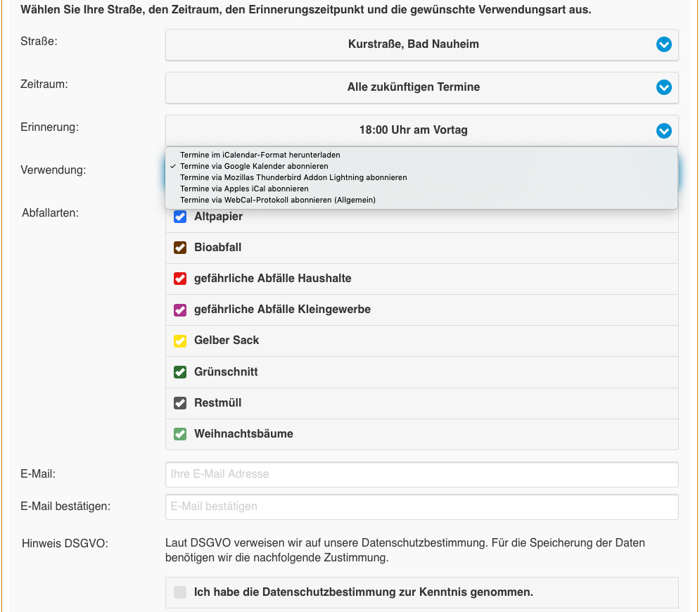Disable the yellow Gelber Sack checkbox
700x612 pixels.
[180, 340]
